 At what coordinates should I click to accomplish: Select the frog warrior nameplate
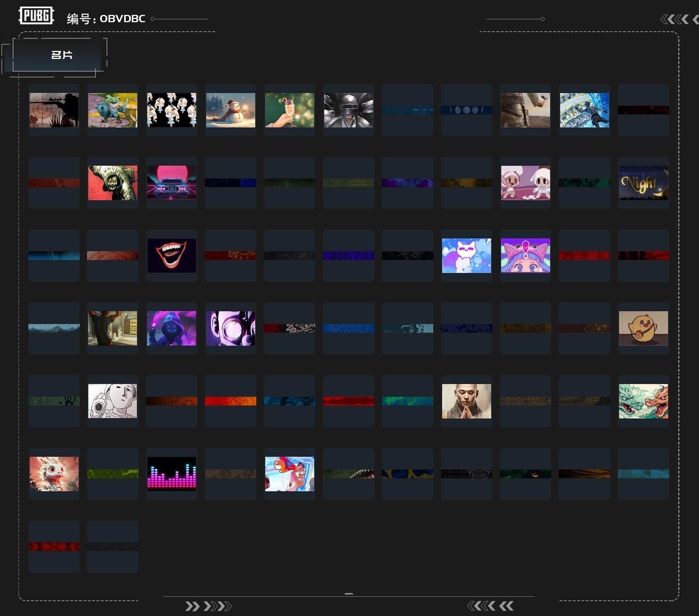[113, 110]
